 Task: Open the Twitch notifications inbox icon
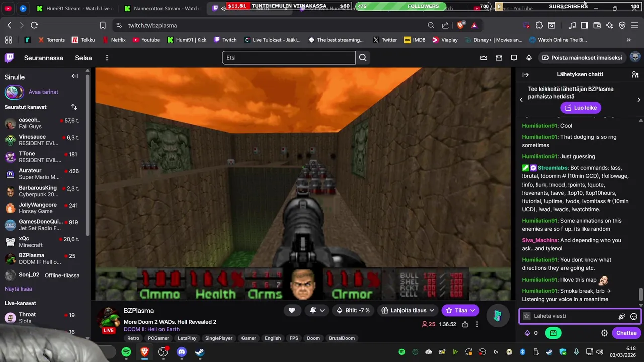499,58
